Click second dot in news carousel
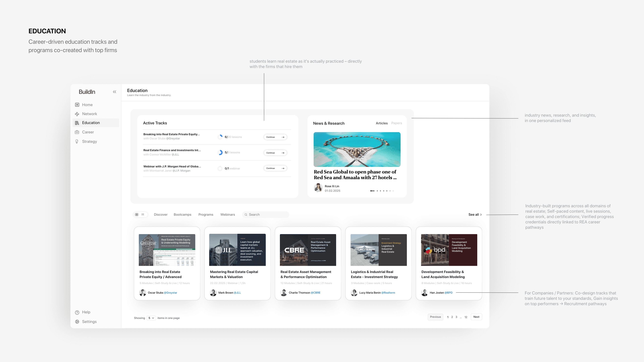644x362 pixels. coord(377,191)
